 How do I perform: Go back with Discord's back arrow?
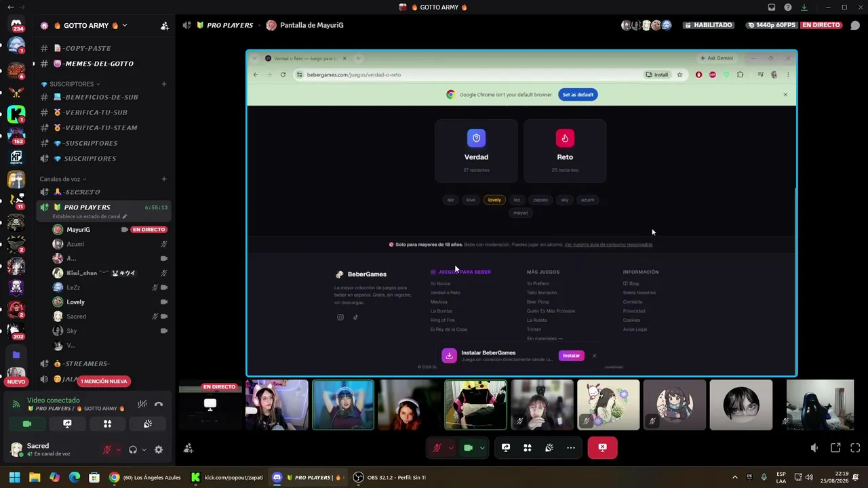click(10, 7)
